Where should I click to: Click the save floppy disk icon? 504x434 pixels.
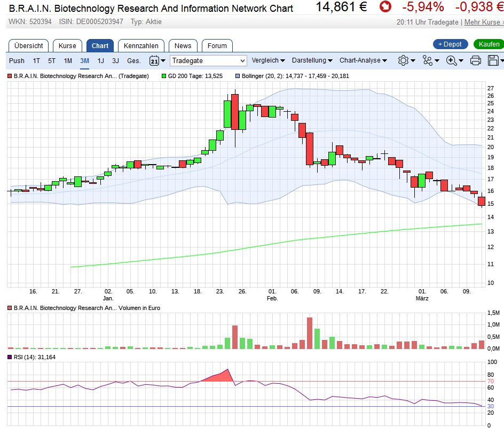(x=493, y=60)
